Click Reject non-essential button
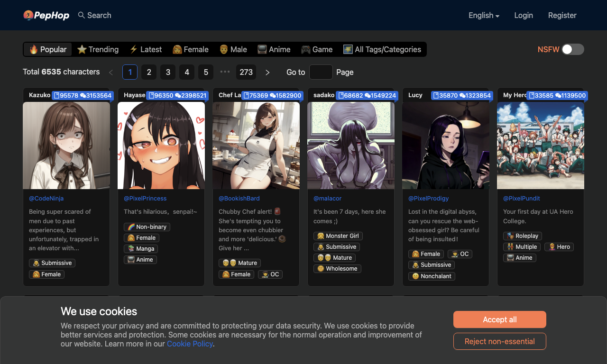 [500, 341]
